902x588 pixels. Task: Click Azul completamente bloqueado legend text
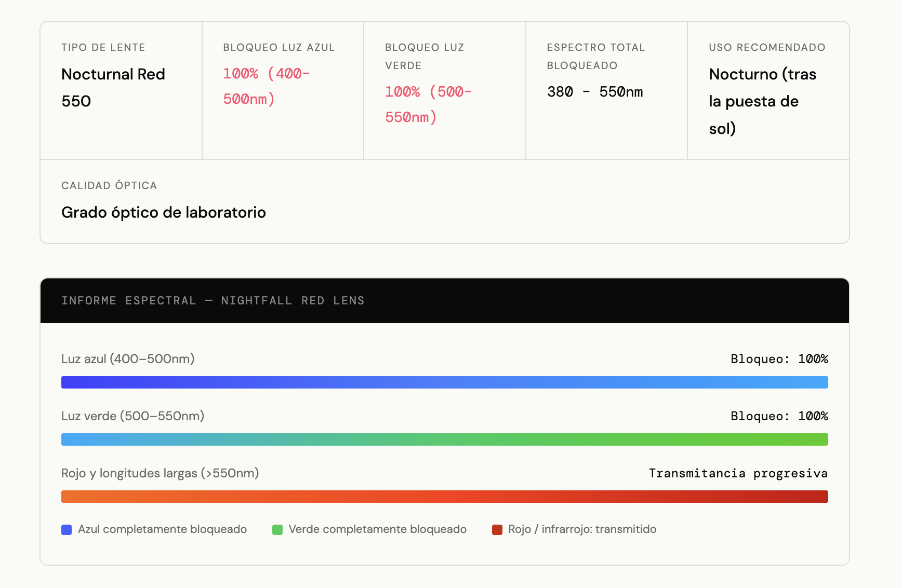coord(163,529)
